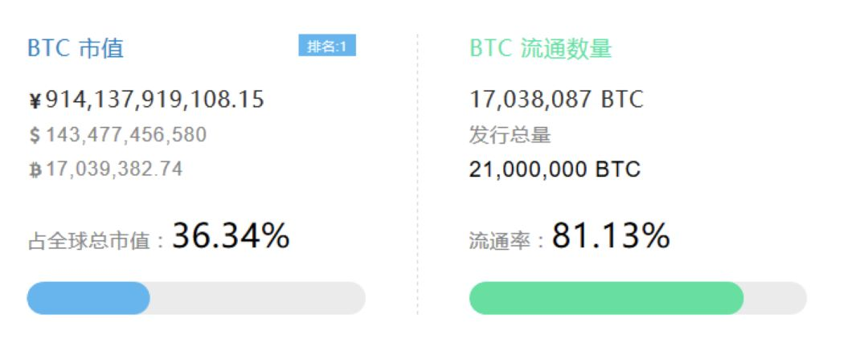Click the 17,038,087 BTC circulating supply

pos(556,100)
